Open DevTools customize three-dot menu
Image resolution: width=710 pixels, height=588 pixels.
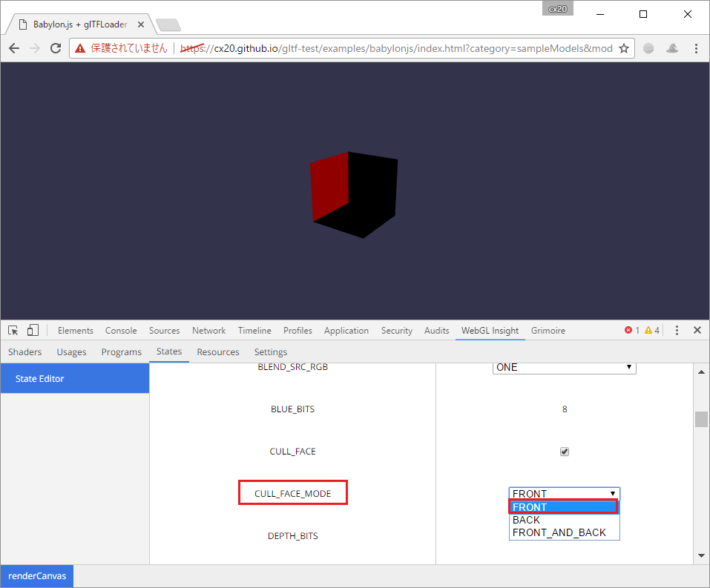(677, 331)
